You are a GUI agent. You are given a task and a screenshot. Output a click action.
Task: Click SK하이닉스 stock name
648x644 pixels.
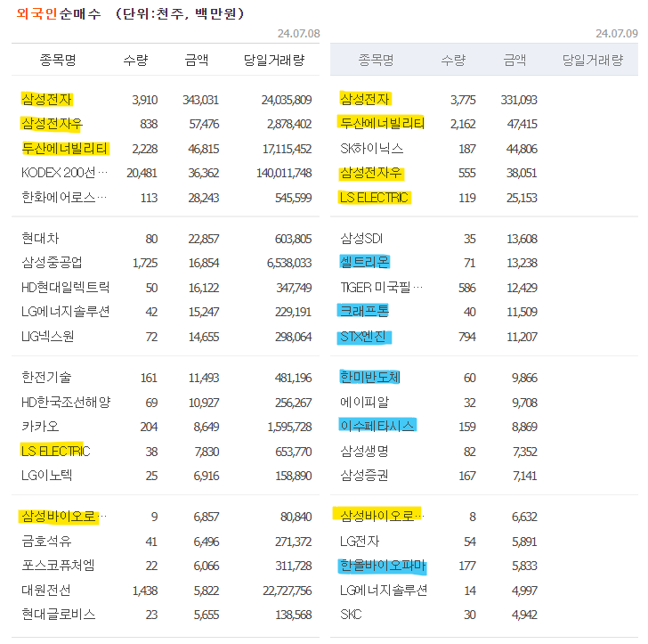(371, 148)
